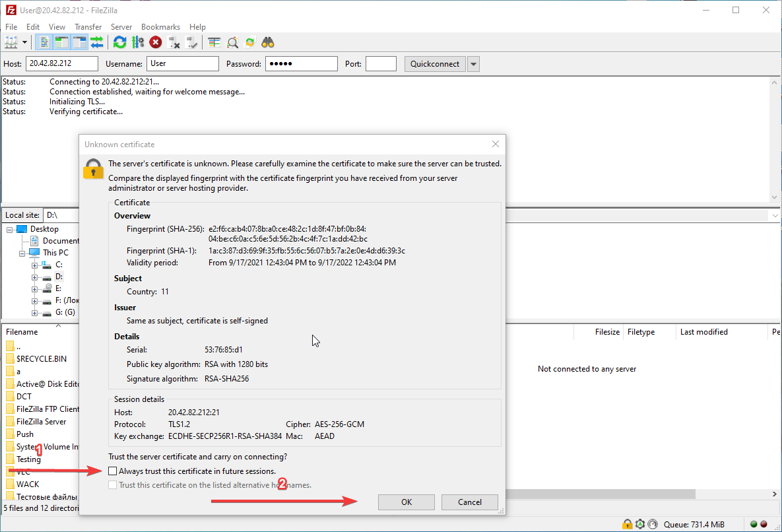The image size is (782, 532).
Task: Select the Push folder
Action: pos(25,434)
